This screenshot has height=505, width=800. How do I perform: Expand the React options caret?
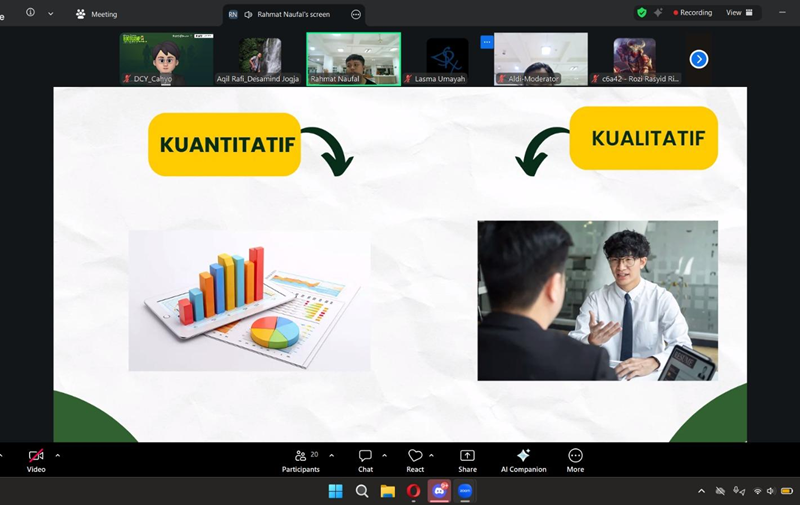click(x=432, y=455)
